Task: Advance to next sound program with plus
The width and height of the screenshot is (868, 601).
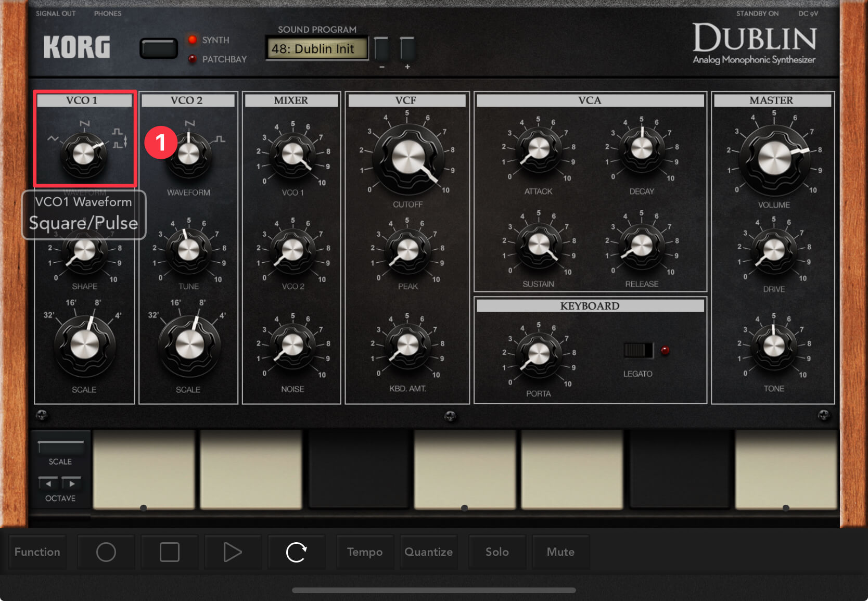Action: tap(407, 49)
